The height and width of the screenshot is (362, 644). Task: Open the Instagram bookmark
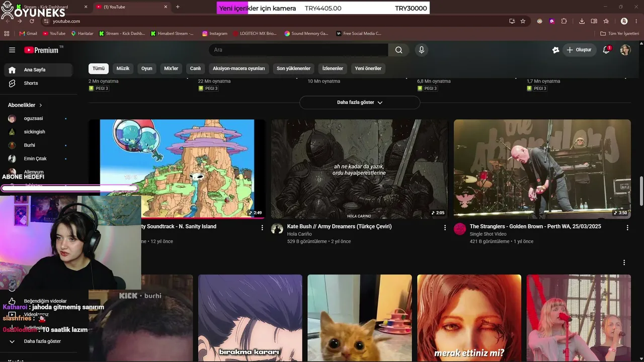215,34
